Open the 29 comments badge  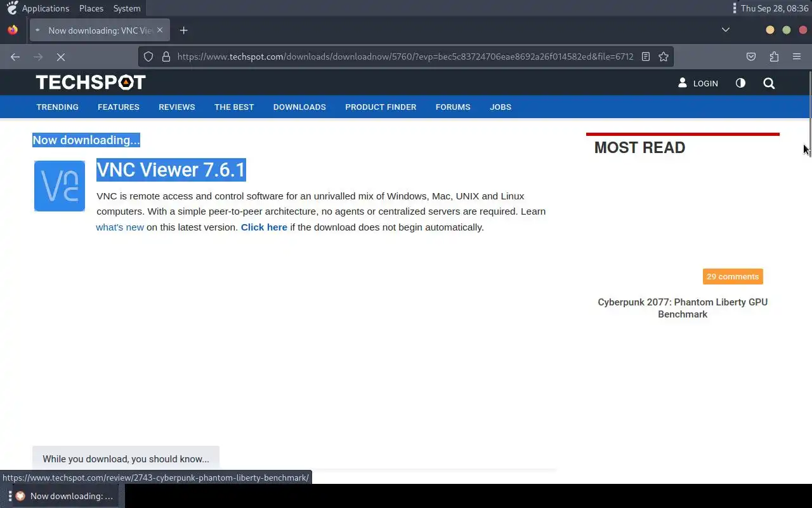coord(733,276)
